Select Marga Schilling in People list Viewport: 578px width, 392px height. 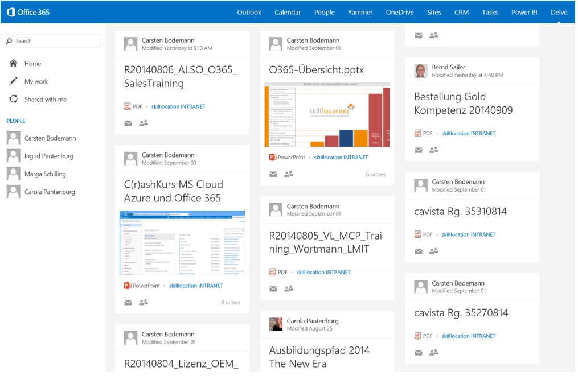click(x=45, y=174)
